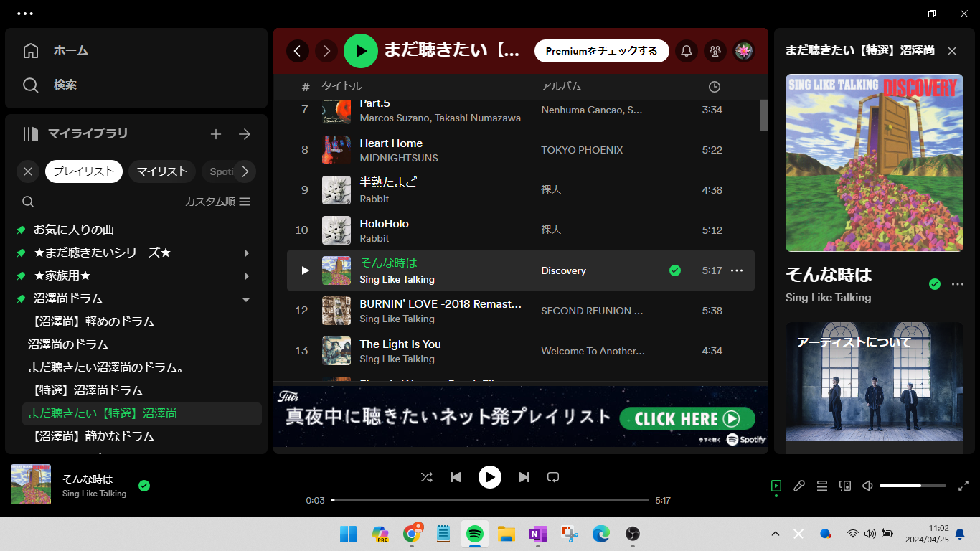The width and height of the screenshot is (980, 551).
Task: Open the カスタム順 sort dropdown
Action: (217, 202)
